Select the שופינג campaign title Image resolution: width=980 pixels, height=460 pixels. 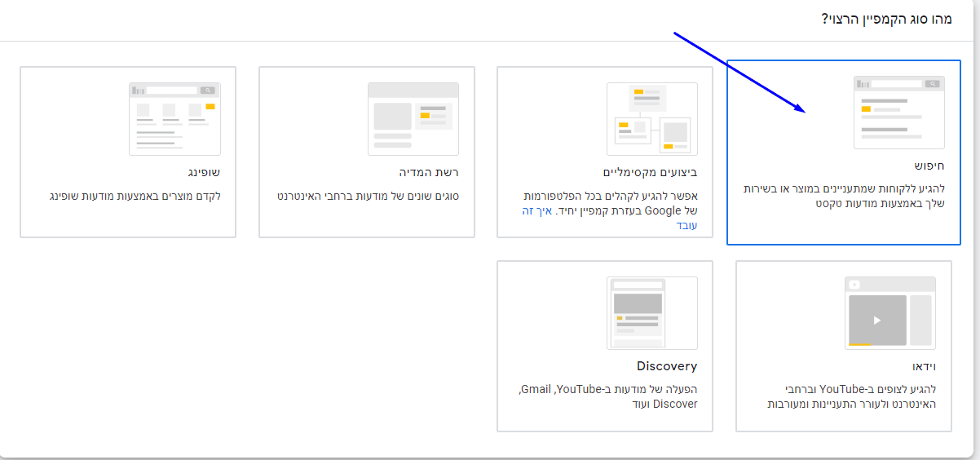pos(205,172)
